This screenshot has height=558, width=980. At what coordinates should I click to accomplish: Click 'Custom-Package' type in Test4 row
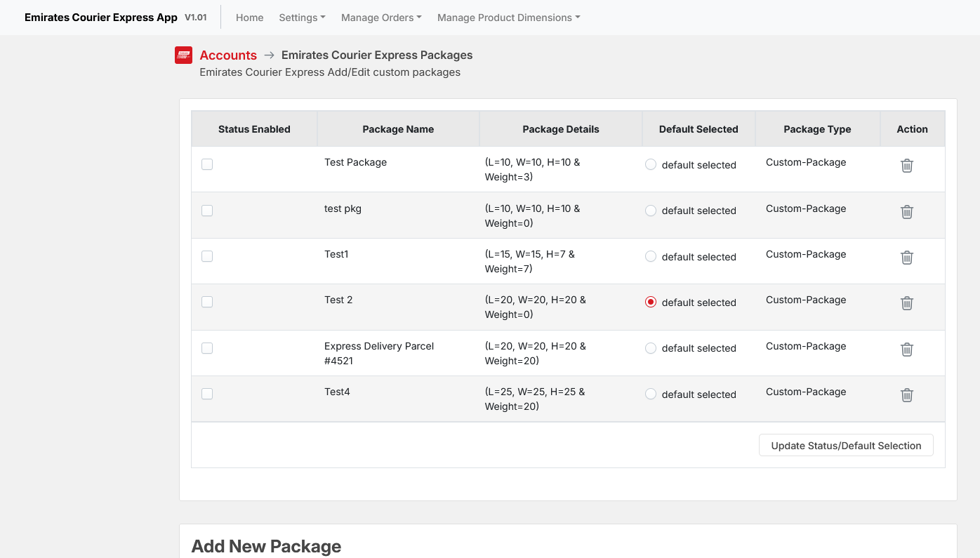click(x=806, y=392)
